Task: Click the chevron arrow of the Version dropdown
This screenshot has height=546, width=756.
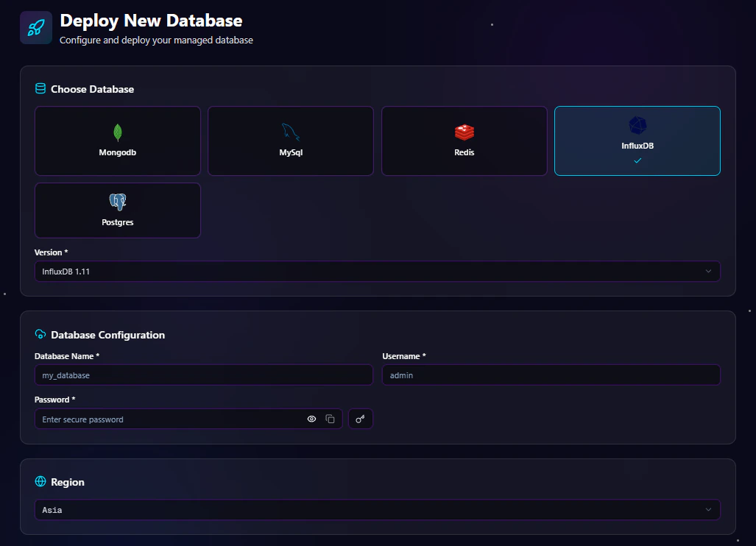Action: (x=708, y=272)
